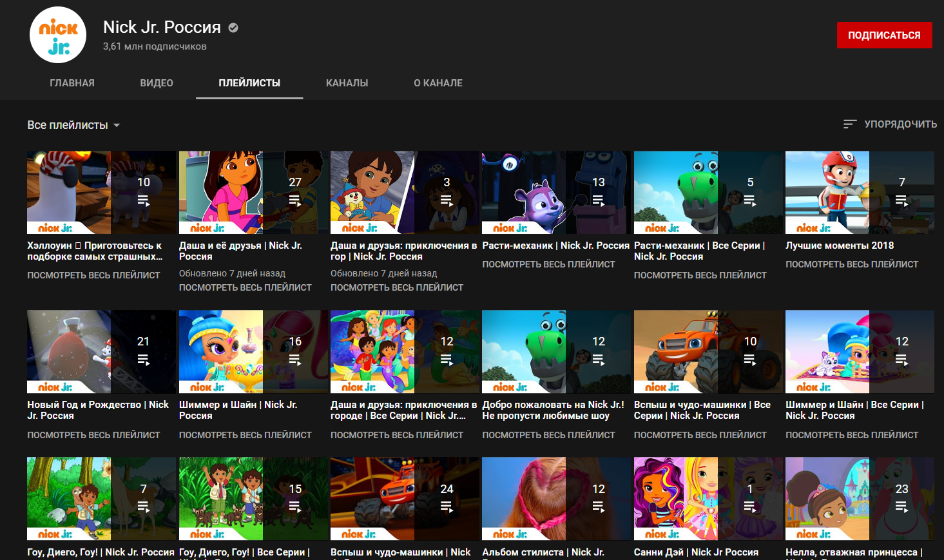Go to the О канале tab
The width and height of the screenshot is (944, 560).
tap(438, 83)
